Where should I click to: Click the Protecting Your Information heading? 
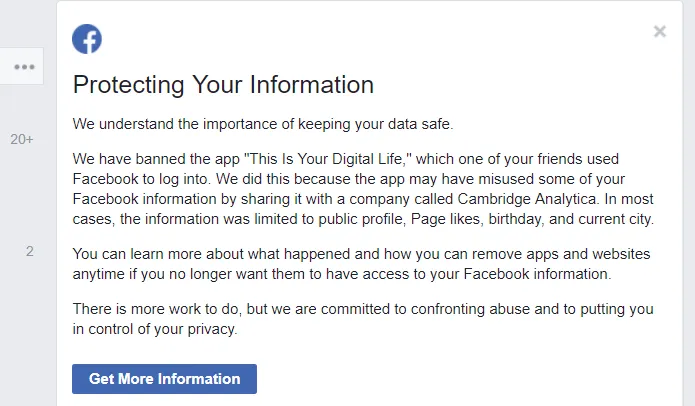[x=223, y=85]
